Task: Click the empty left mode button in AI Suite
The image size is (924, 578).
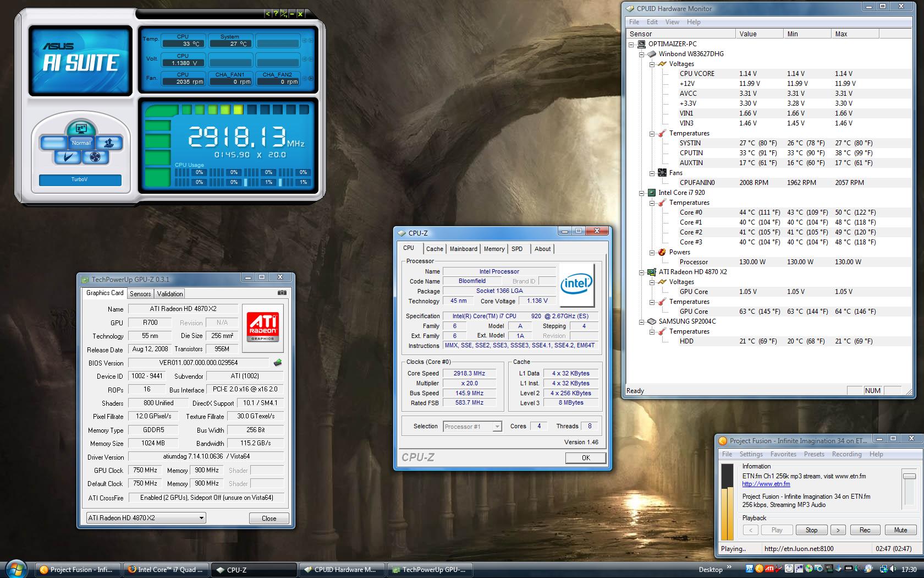Action: (53, 143)
